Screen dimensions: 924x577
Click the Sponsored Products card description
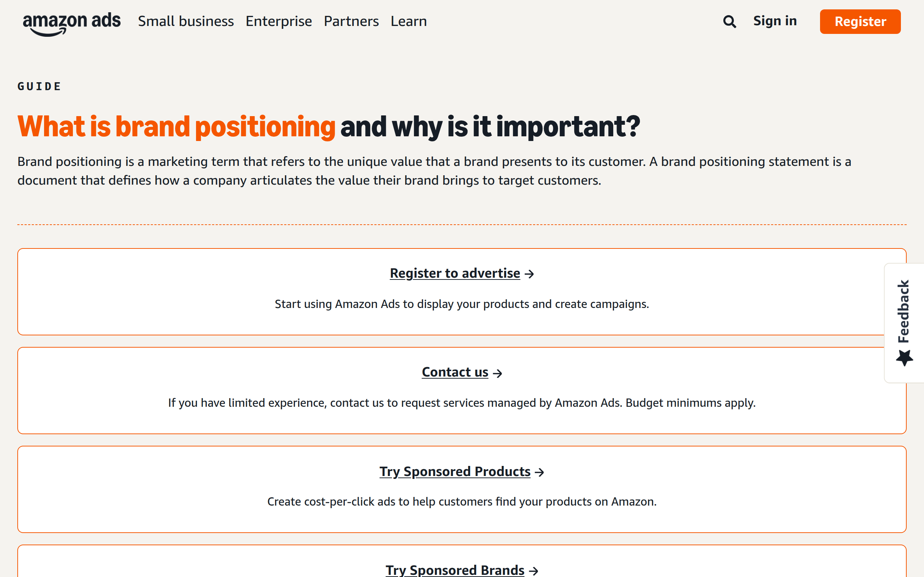click(462, 502)
